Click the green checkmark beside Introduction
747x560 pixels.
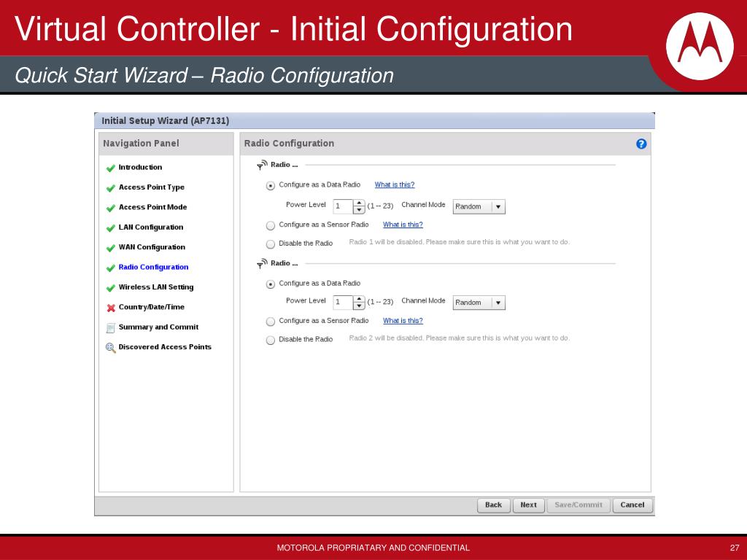pyautogui.click(x=111, y=168)
